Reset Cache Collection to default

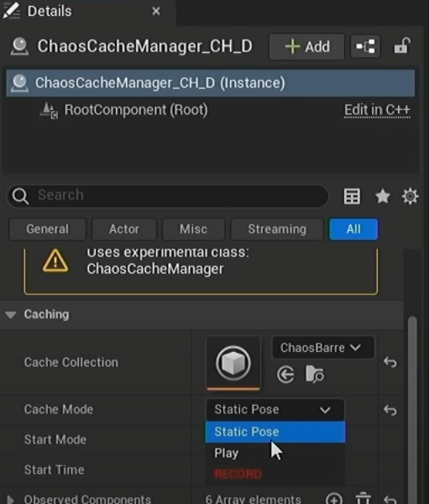coord(390,362)
